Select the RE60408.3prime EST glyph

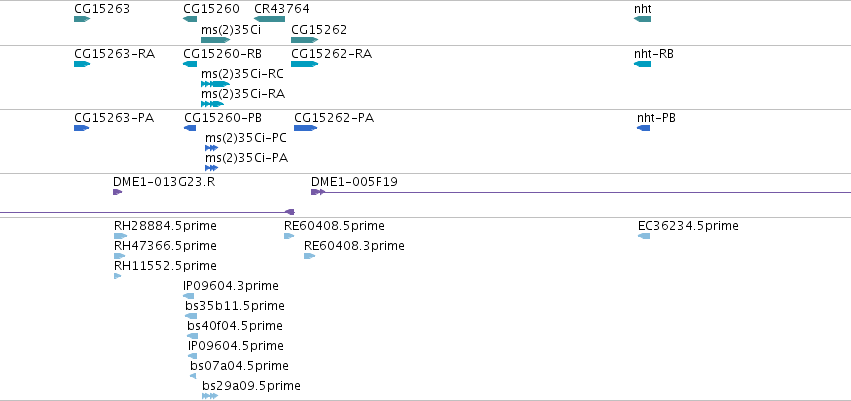click(309, 256)
